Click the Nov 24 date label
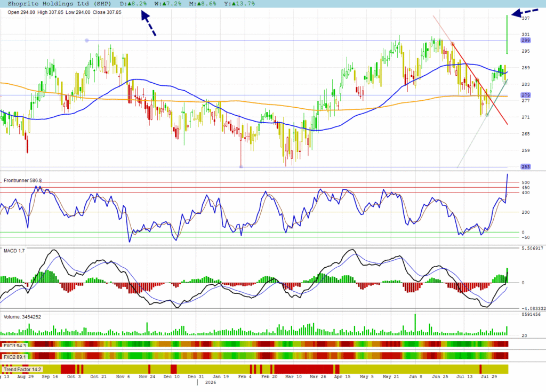 (147, 377)
